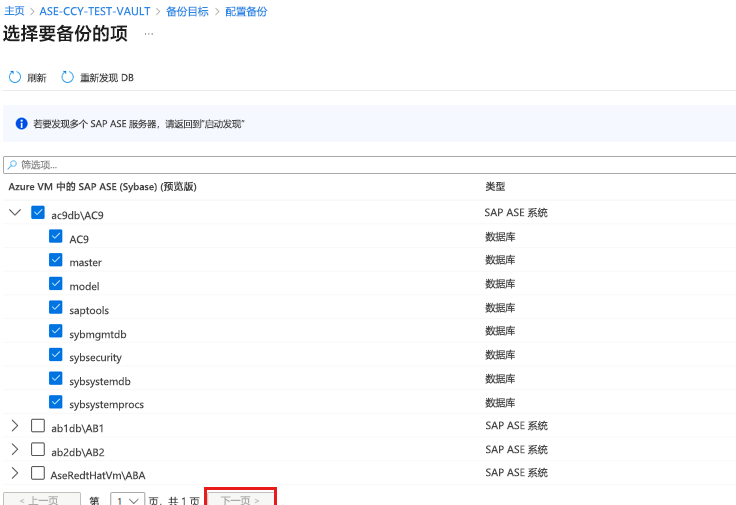The height and width of the screenshot is (505, 736).
Task: Go to 主页 breadcrumb link
Action: 14,11
